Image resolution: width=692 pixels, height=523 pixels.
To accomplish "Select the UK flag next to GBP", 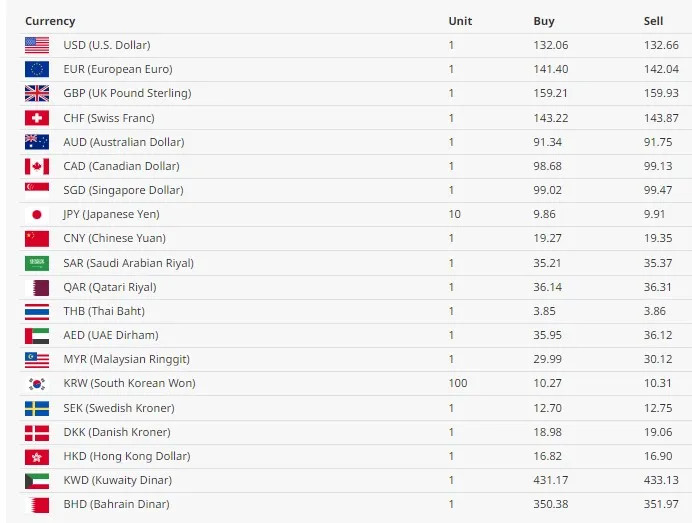I will 37,94.
